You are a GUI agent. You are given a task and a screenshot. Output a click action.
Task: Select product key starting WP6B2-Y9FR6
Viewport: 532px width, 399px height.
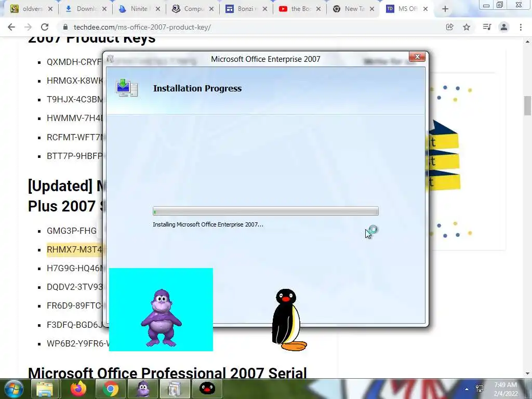78,343
